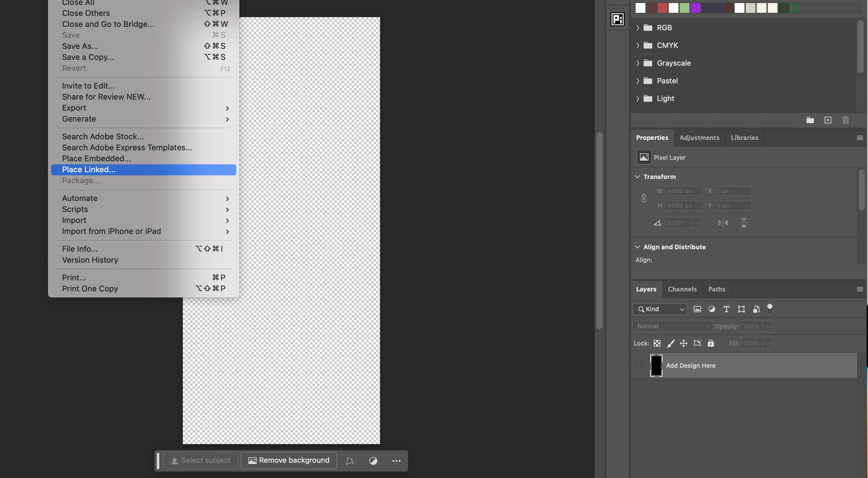Toggle the layer filtering switch

(770, 309)
